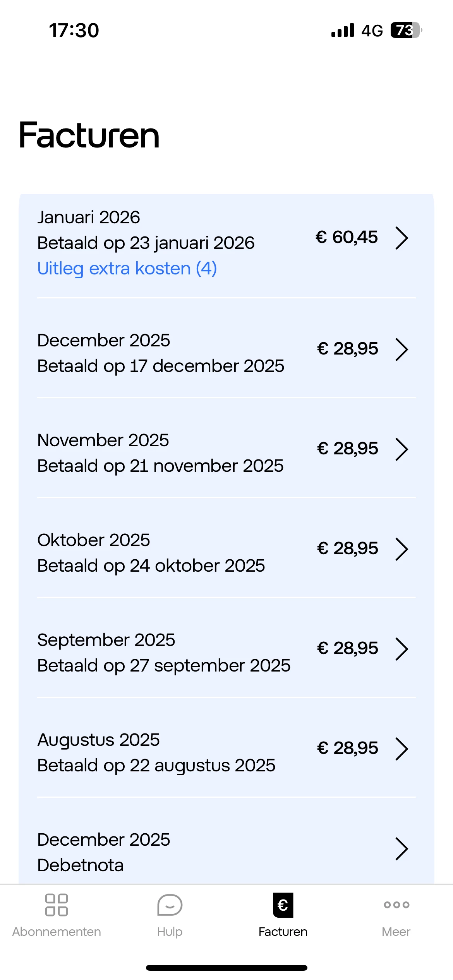The height and width of the screenshot is (980, 453).
Task: Expand the November 2025 invoice chevron
Action: point(402,449)
